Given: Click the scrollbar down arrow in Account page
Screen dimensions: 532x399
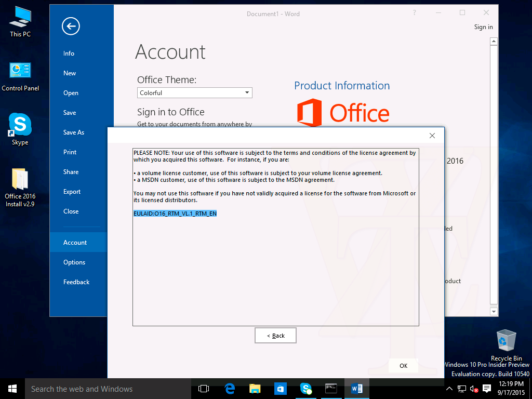Looking at the screenshot, I should pyautogui.click(x=494, y=311).
